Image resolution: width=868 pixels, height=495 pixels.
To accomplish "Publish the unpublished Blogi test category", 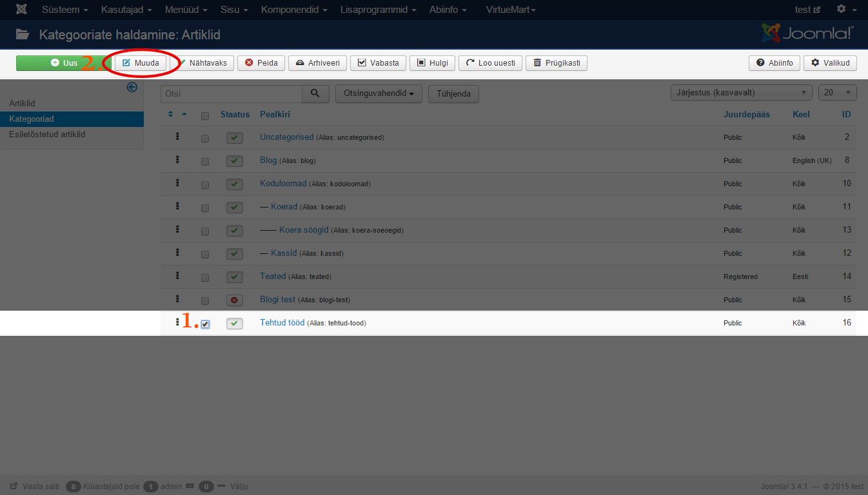I will tap(235, 300).
